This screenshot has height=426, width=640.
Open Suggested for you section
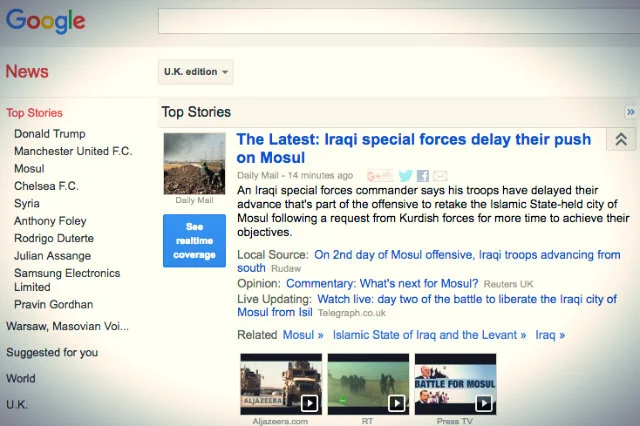(52, 353)
